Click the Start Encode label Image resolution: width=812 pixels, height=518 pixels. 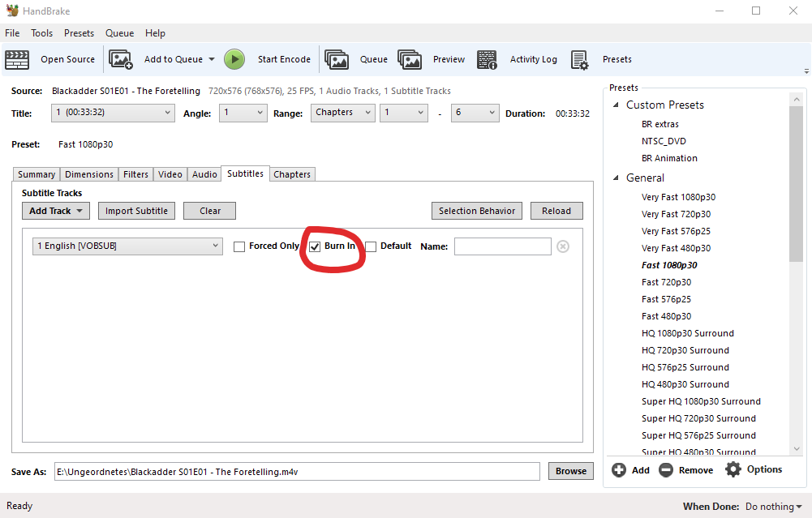284,59
